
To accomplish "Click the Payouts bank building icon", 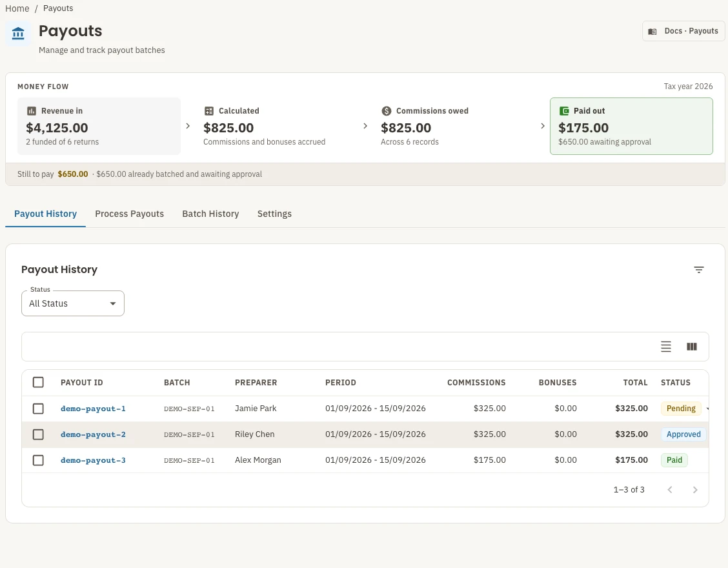I will [18, 34].
